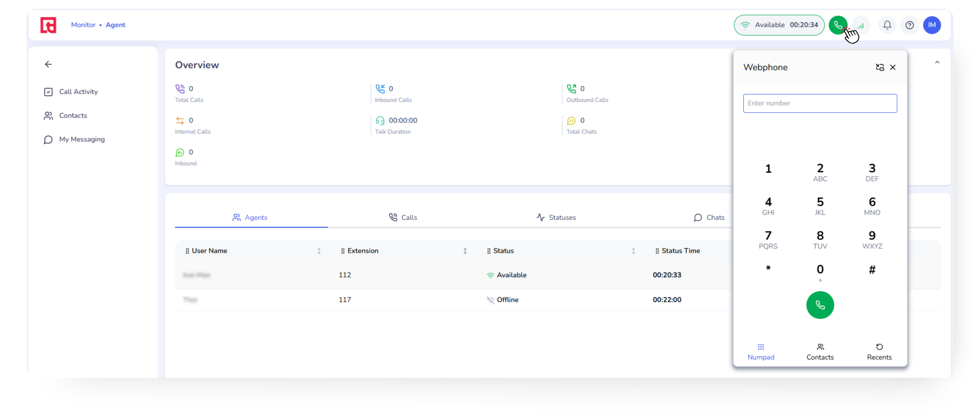
Task: Collapse the Overview section chevron
Action: pos(937,62)
